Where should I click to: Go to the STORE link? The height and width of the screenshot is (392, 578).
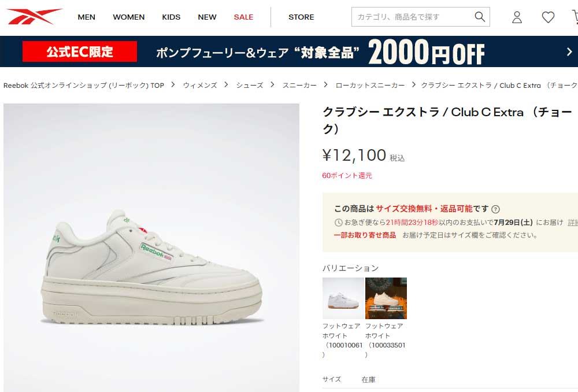pyautogui.click(x=301, y=17)
